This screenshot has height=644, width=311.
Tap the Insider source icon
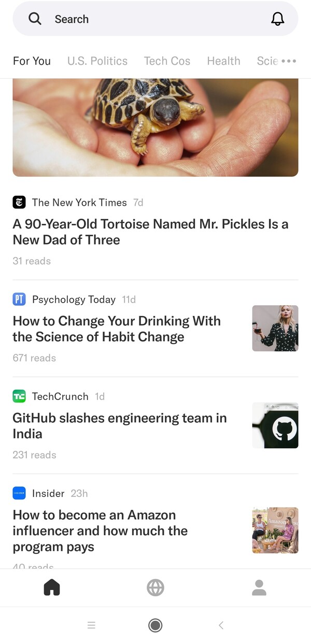pyautogui.click(x=19, y=493)
